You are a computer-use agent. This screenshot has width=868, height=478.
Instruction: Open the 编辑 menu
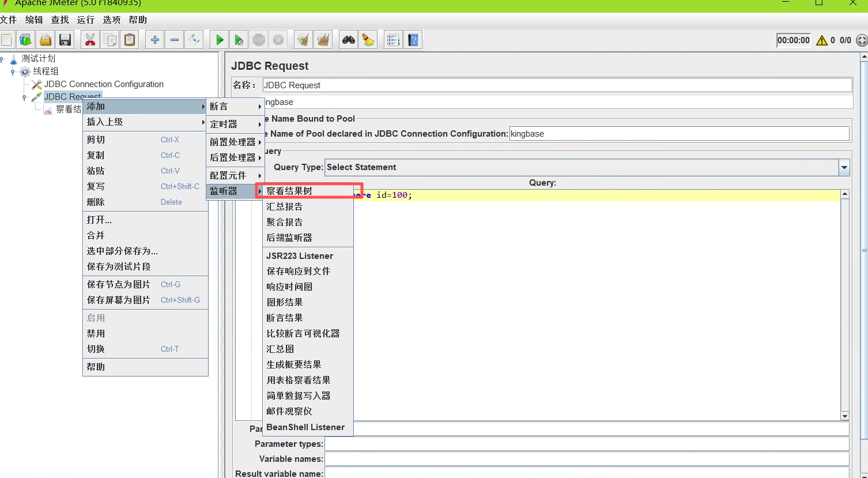coord(34,20)
